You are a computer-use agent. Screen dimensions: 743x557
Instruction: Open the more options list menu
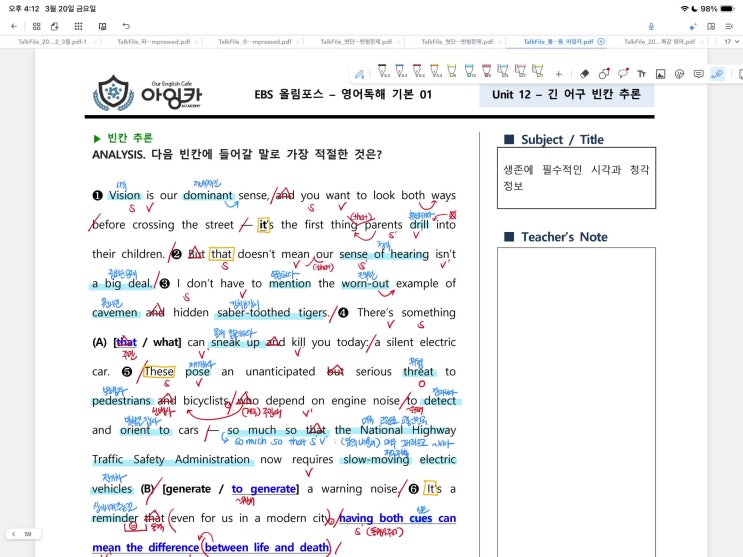click(725, 26)
